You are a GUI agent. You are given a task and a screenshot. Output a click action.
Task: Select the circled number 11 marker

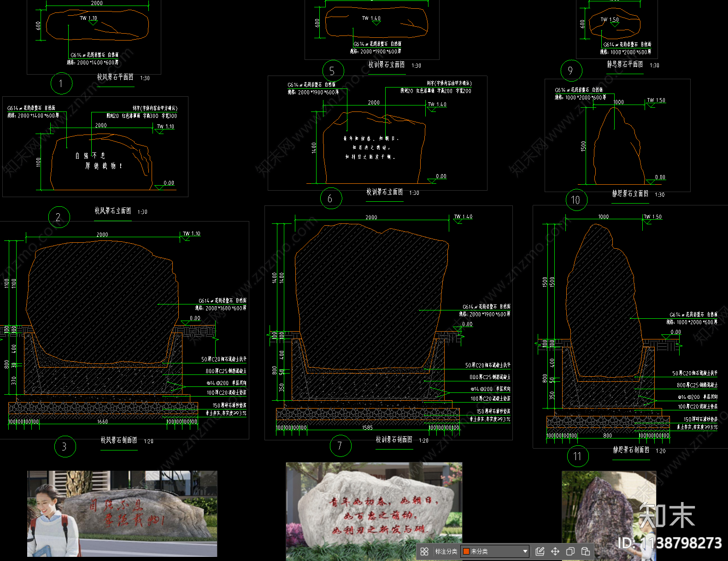[x=577, y=456]
